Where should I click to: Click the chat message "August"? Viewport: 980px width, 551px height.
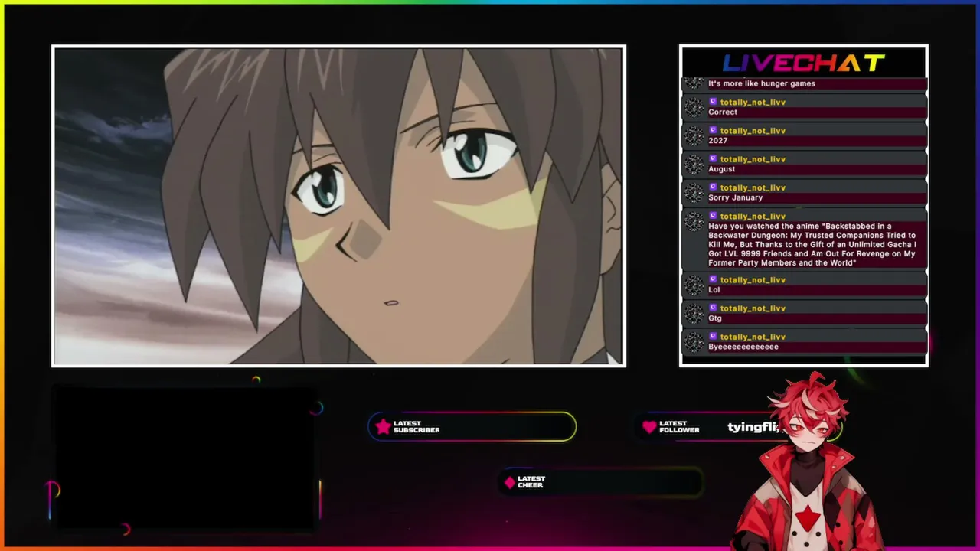coord(722,169)
